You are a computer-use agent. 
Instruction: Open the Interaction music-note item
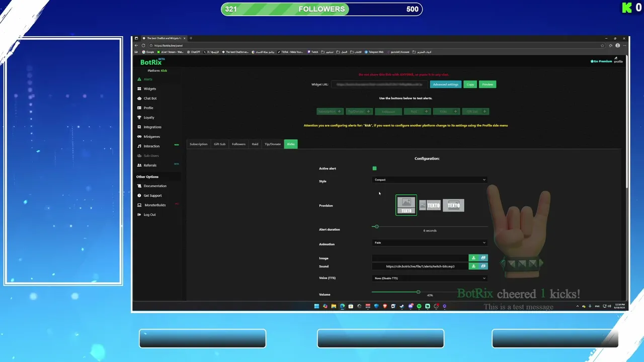click(x=148, y=146)
